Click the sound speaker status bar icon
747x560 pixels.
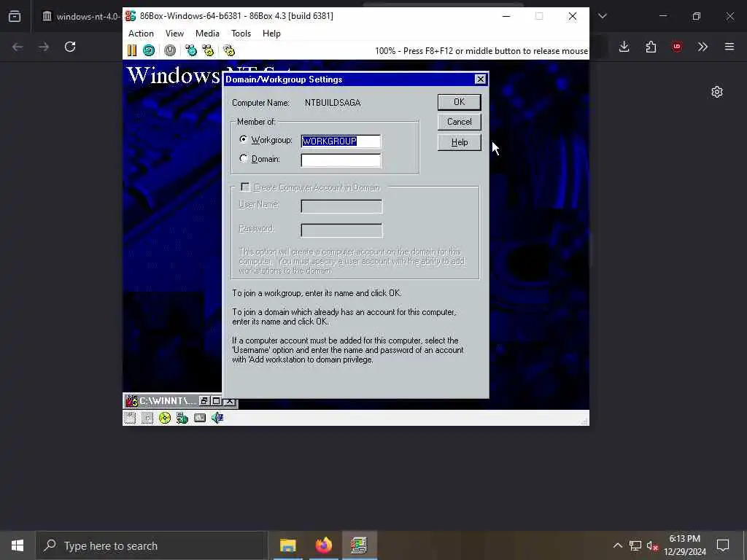pos(217,418)
